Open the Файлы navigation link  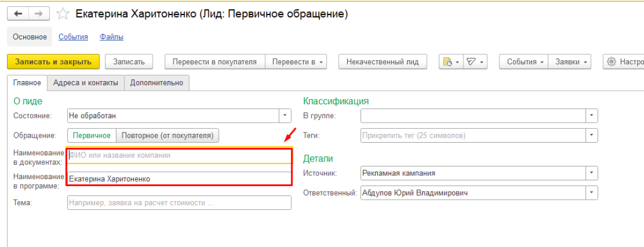(x=111, y=37)
